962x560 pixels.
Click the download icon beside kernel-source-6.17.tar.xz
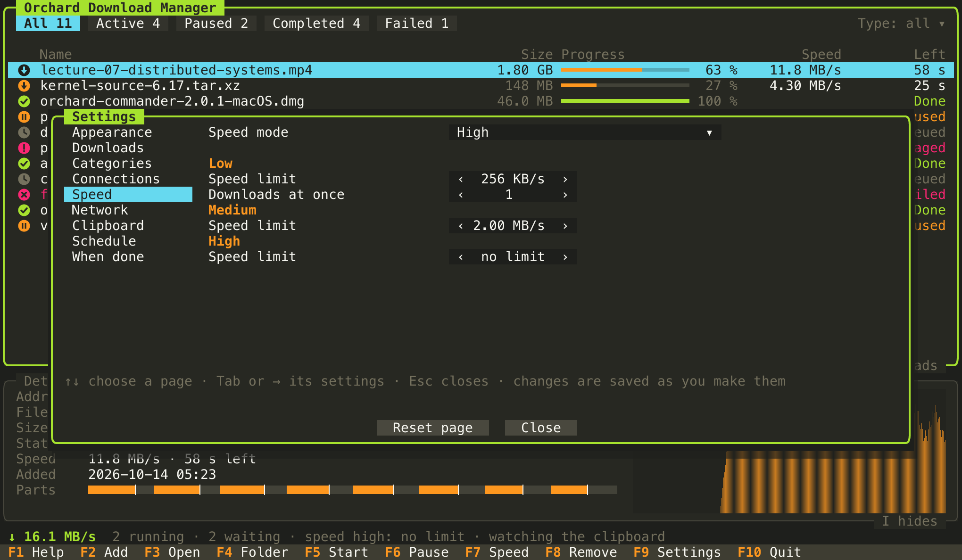pos(24,86)
